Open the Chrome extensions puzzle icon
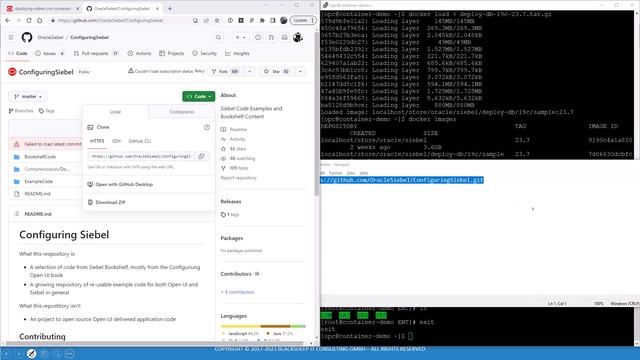This screenshot has width=640, height=360. click(262, 20)
